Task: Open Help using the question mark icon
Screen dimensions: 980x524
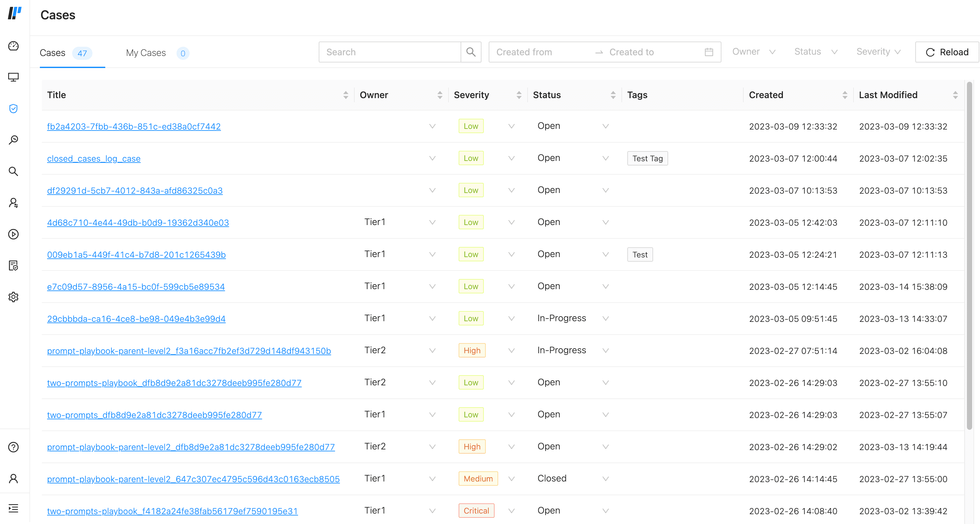Action: 14,447
